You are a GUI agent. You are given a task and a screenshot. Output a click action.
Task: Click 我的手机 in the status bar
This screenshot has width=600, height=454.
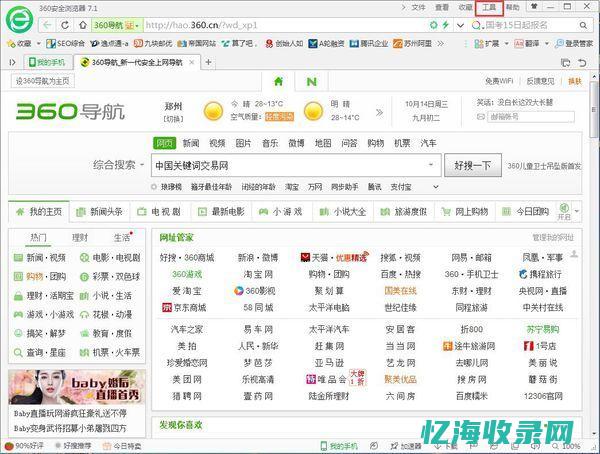click(x=339, y=446)
